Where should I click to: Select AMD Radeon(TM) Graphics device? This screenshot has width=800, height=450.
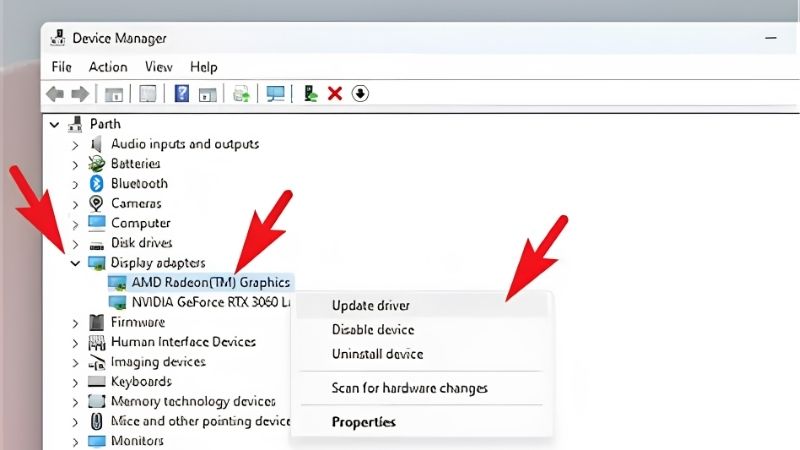(x=211, y=282)
